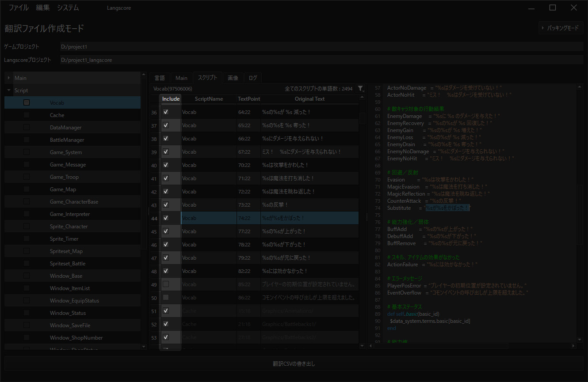Open the filter icon beside word count
Image resolution: width=588 pixels, height=382 pixels.
[x=361, y=89]
